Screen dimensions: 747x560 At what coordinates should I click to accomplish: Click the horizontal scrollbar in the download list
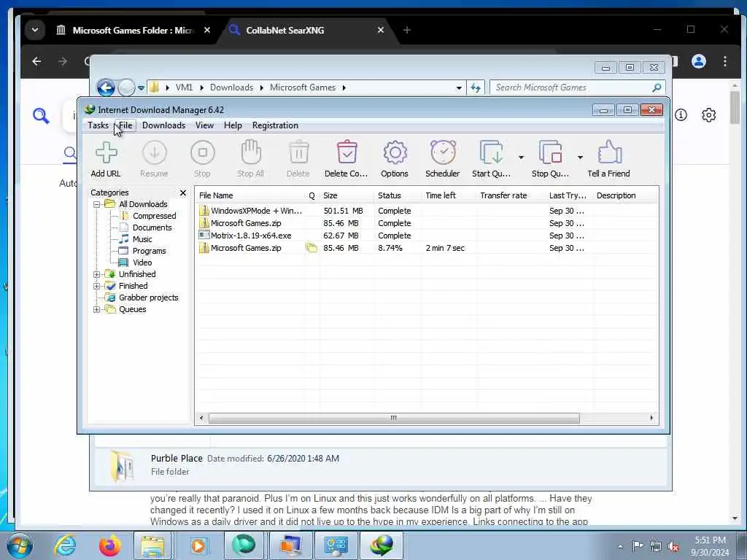(x=394, y=418)
